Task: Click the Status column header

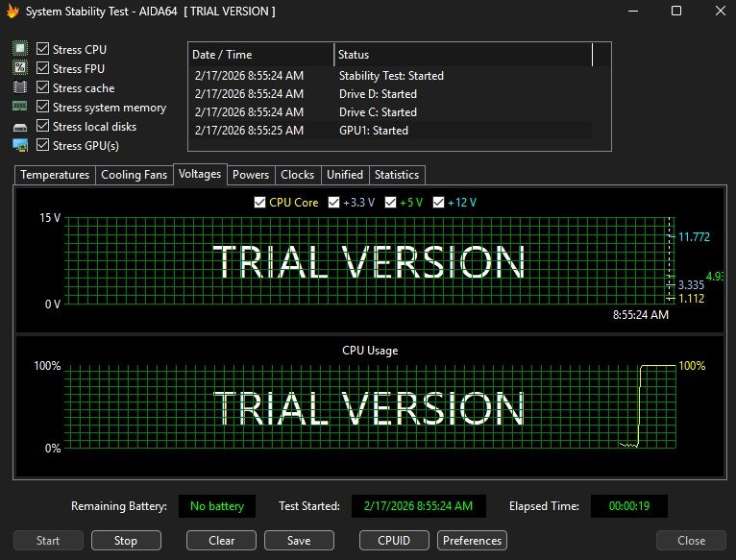Action: click(x=463, y=55)
